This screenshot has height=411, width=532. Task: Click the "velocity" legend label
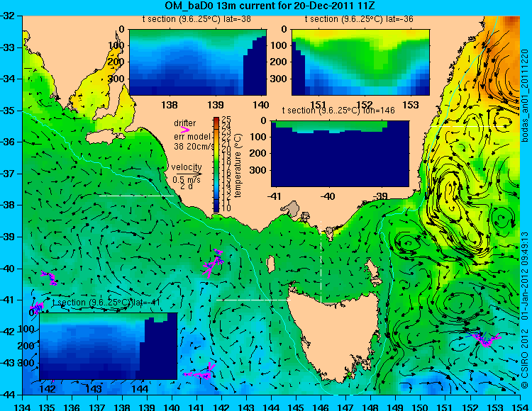click(x=187, y=167)
